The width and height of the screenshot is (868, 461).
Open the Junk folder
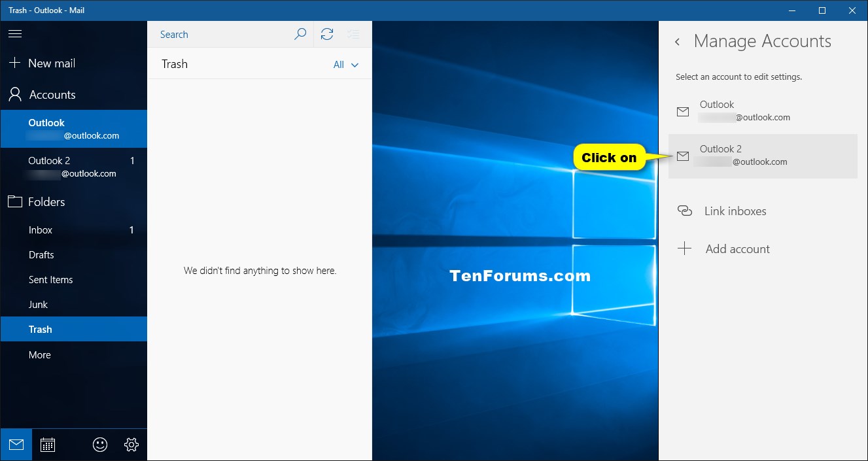[38, 304]
